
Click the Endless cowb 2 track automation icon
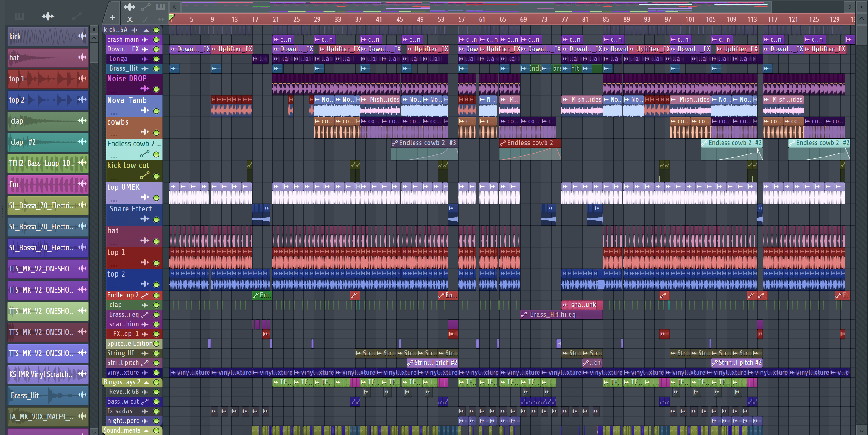point(145,154)
